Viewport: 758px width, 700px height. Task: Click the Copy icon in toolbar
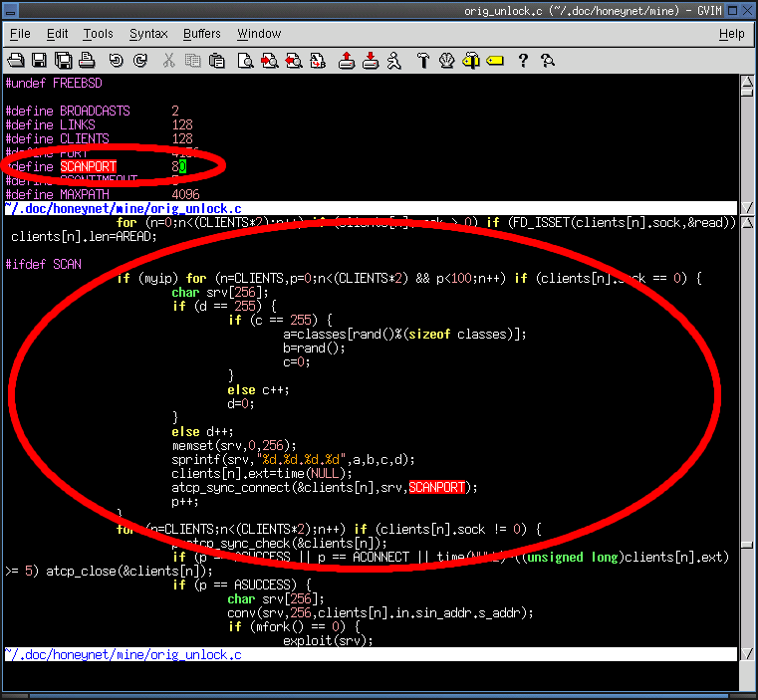[x=193, y=61]
